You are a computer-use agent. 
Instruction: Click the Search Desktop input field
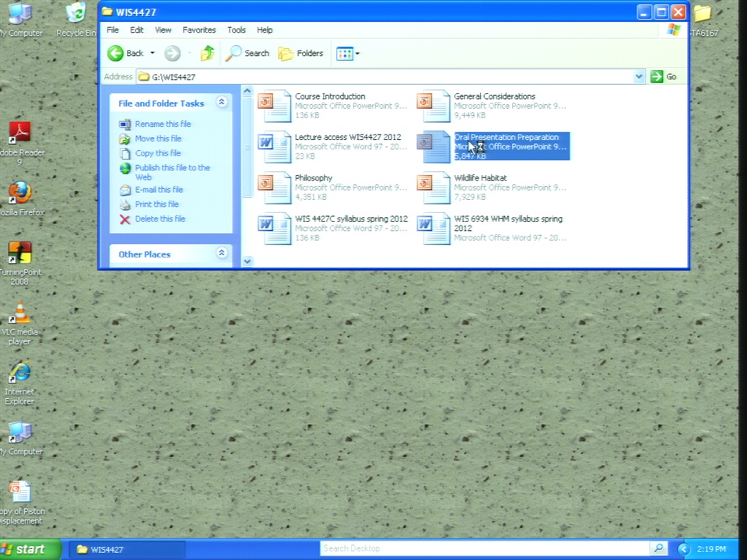point(484,548)
